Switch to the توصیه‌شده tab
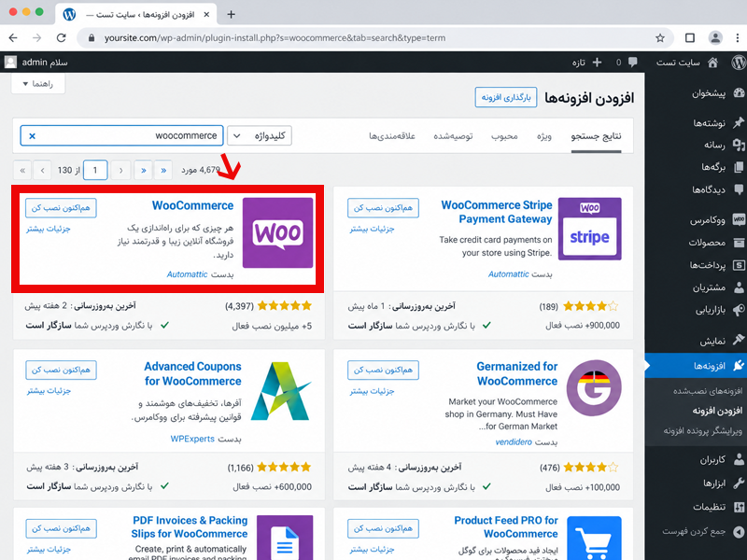Image resolution: width=747 pixels, height=560 pixels. point(453,136)
